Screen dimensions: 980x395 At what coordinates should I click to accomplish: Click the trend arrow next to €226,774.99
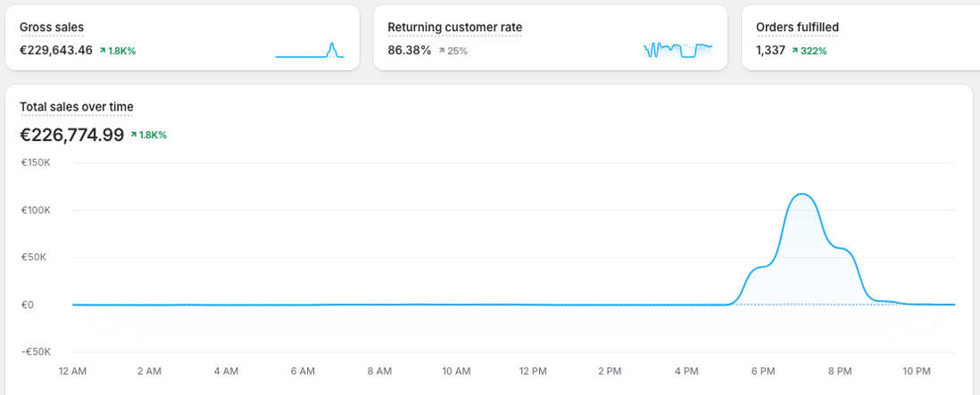pos(133,135)
